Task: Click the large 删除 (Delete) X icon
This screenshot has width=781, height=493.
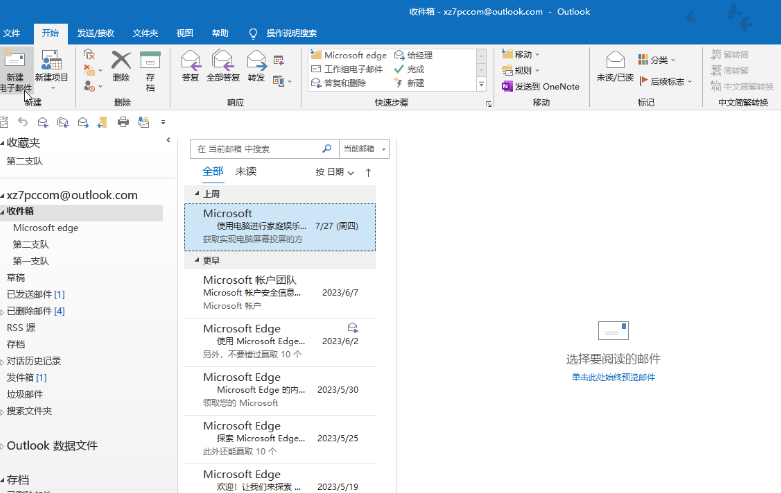Action: (121, 60)
